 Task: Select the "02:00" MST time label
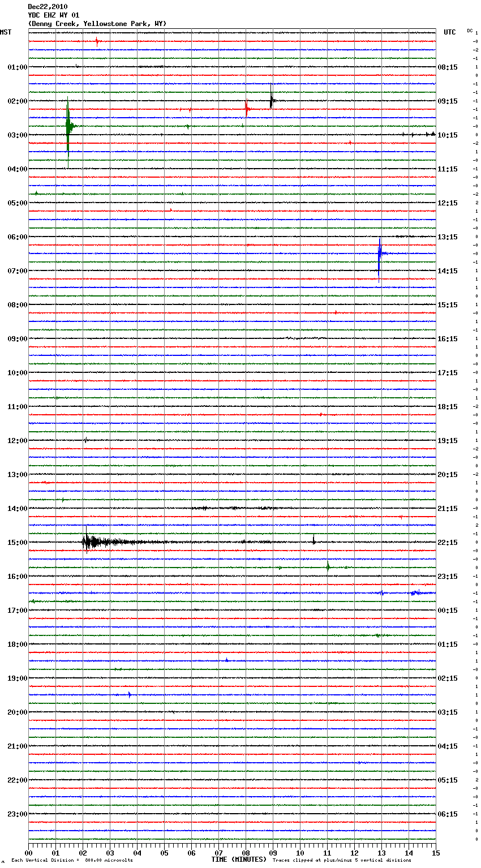pyautogui.click(x=17, y=101)
